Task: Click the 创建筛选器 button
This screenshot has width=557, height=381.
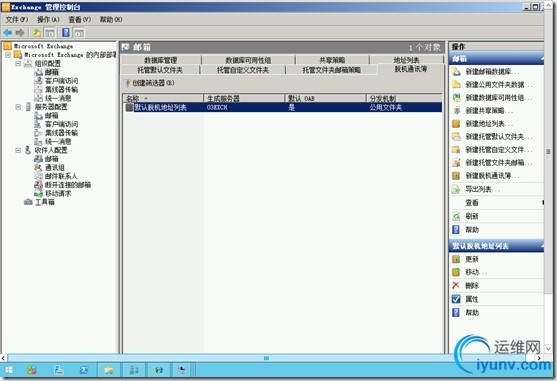Action: coord(150,83)
